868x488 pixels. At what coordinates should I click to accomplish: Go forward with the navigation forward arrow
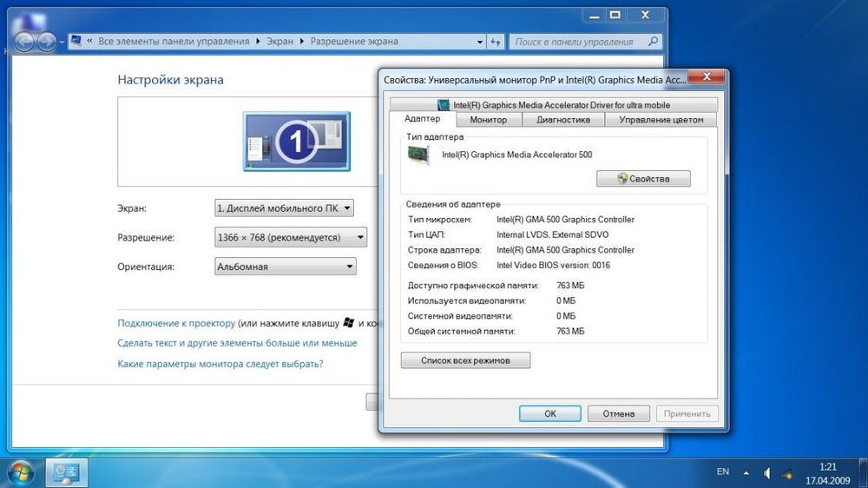tap(47, 42)
